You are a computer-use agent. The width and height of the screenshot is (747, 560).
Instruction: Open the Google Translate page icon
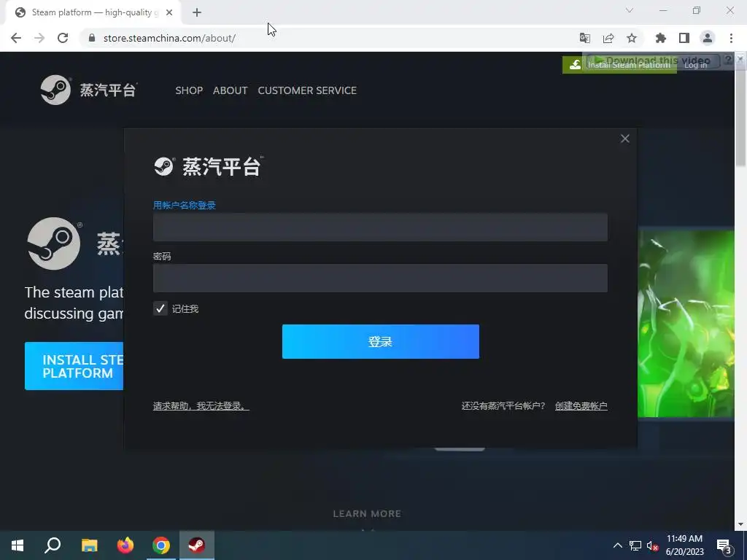click(x=584, y=38)
